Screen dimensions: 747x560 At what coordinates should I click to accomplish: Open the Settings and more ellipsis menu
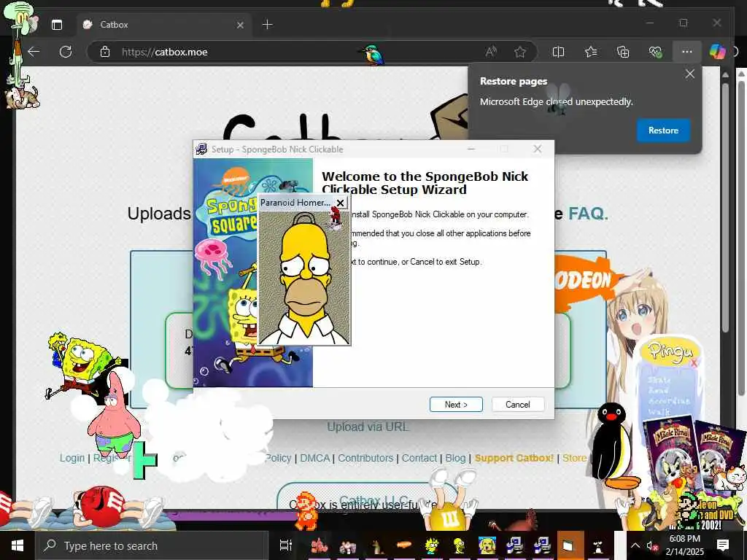click(x=686, y=52)
